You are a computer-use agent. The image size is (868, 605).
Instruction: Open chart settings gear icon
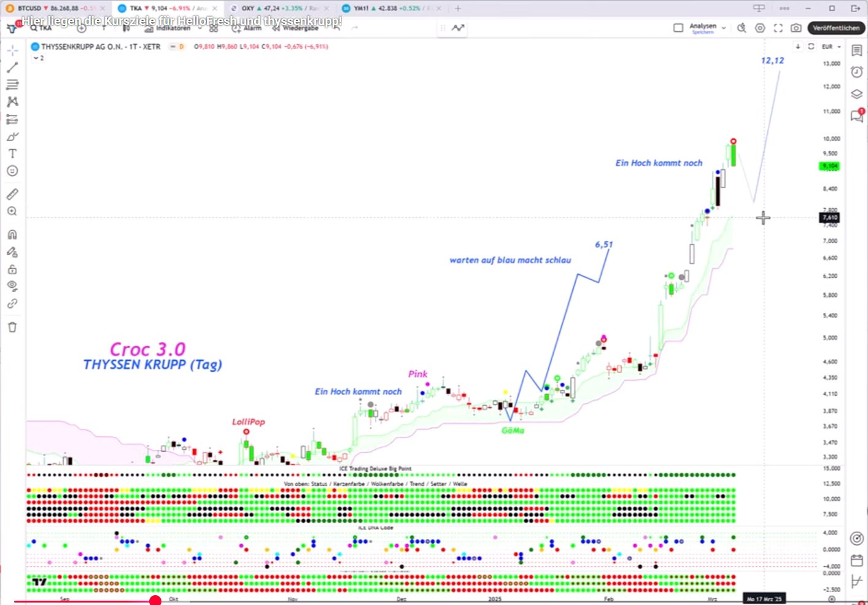coord(760,28)
